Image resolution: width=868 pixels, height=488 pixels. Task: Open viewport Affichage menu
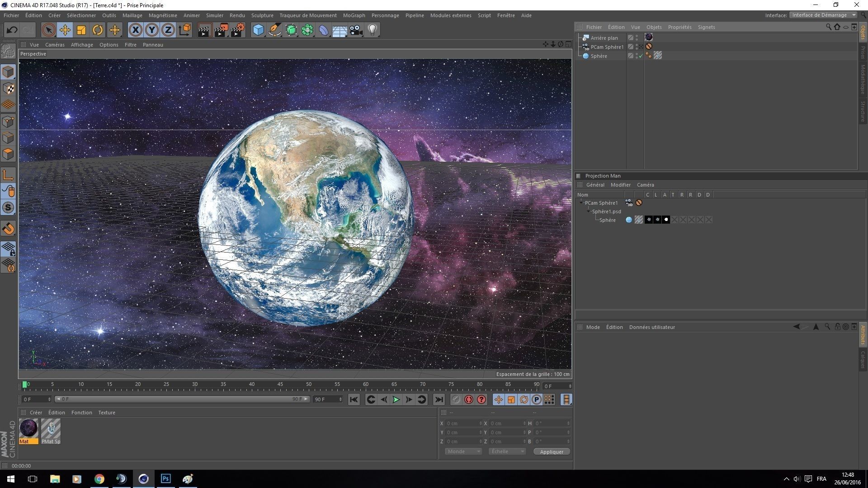coord(82,45)
